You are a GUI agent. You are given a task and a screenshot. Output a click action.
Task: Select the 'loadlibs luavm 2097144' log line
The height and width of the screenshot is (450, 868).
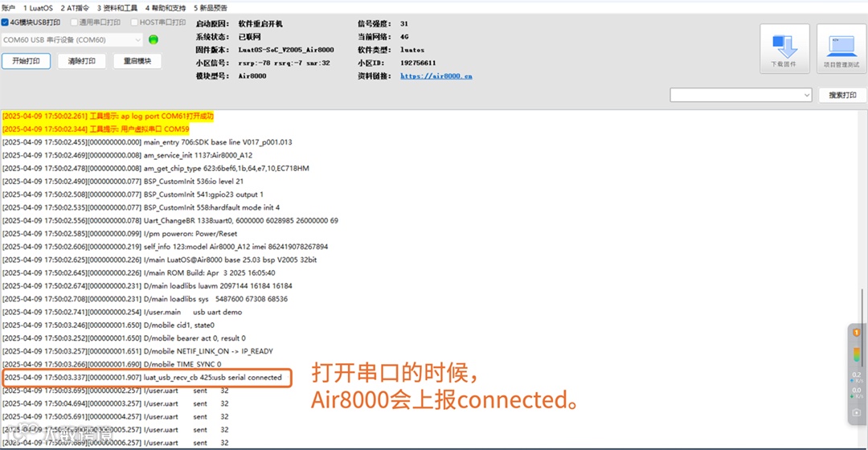click(x=147, y=286)
